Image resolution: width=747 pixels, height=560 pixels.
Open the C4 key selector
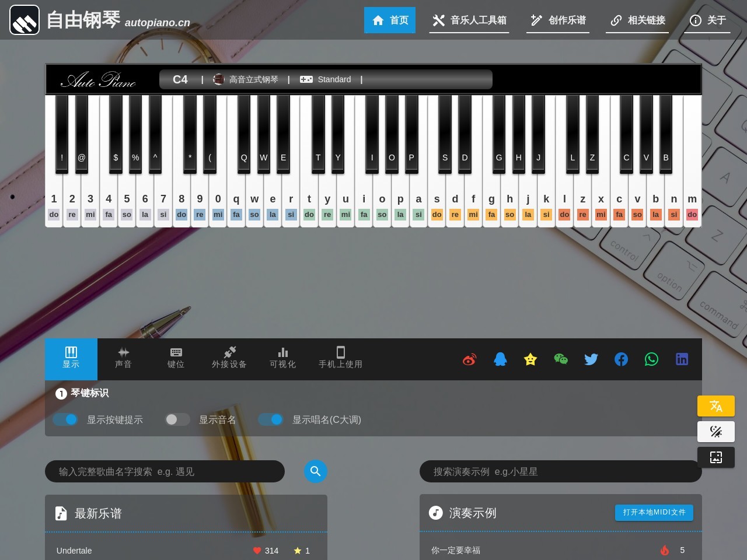(x=180, y=79)
